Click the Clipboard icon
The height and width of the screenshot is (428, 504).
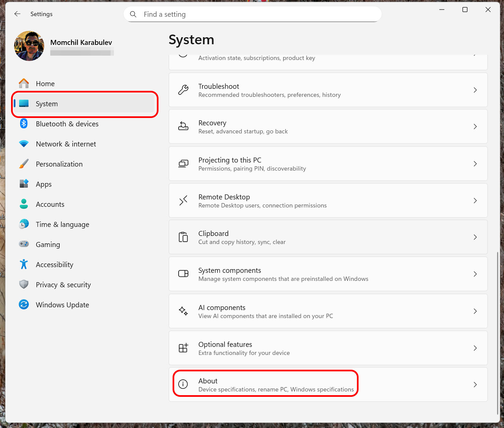(183, 237)
